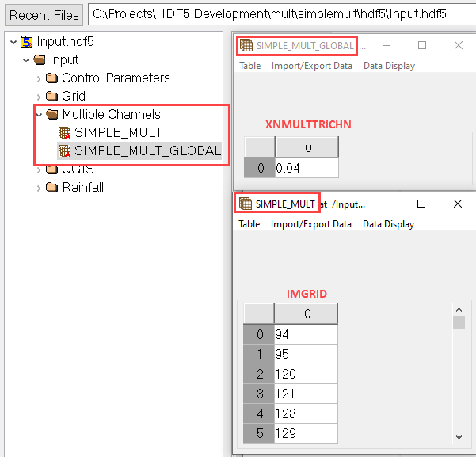Click table icon in SIMPLE_MULT window title
The width and height of the screenshot is (476, 457).
click(x=246, y=204)
